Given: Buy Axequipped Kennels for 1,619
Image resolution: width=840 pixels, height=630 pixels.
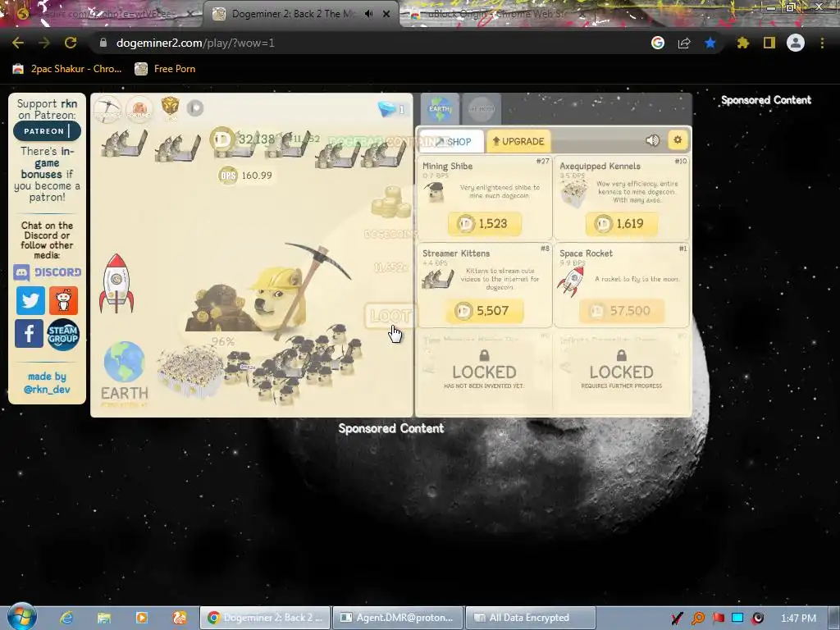Looking at the screenshot, I should (x=622, y=223).
